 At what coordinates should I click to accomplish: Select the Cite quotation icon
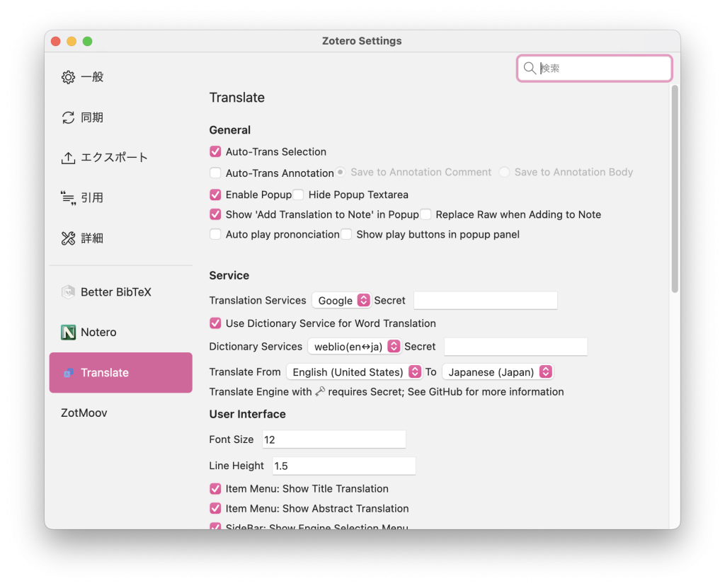point(68,198)
